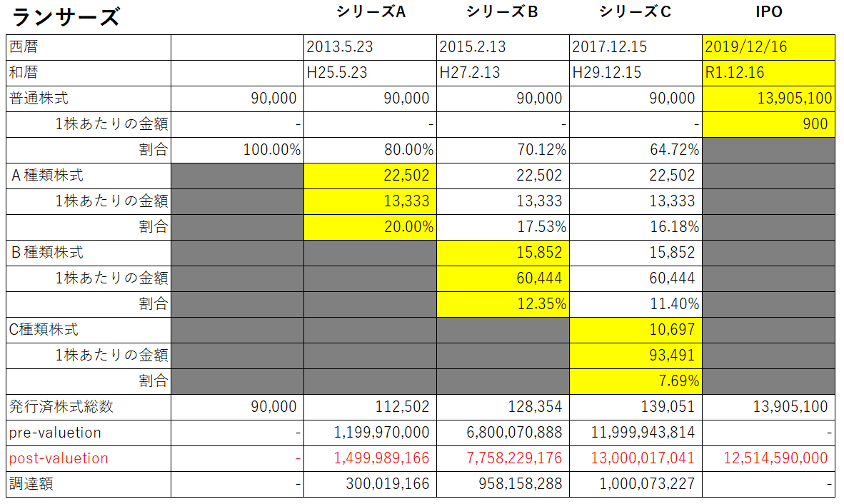
Task: Select the 調達額 value 1,000,073,227
Action: click(635, 484)
